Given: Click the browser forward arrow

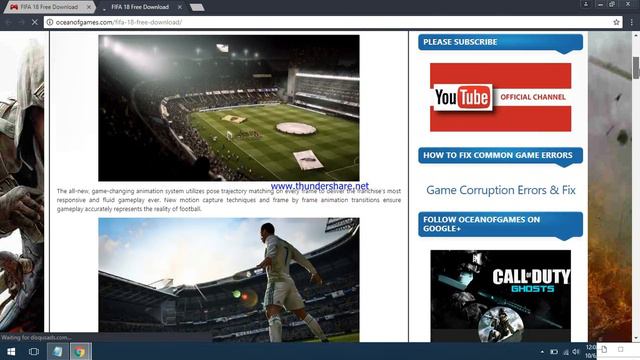Looking at the screenshot, I should tap(22, 22).
